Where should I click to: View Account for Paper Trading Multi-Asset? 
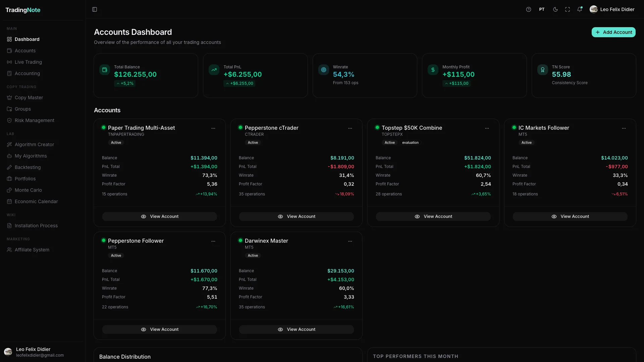coord(160,217)
